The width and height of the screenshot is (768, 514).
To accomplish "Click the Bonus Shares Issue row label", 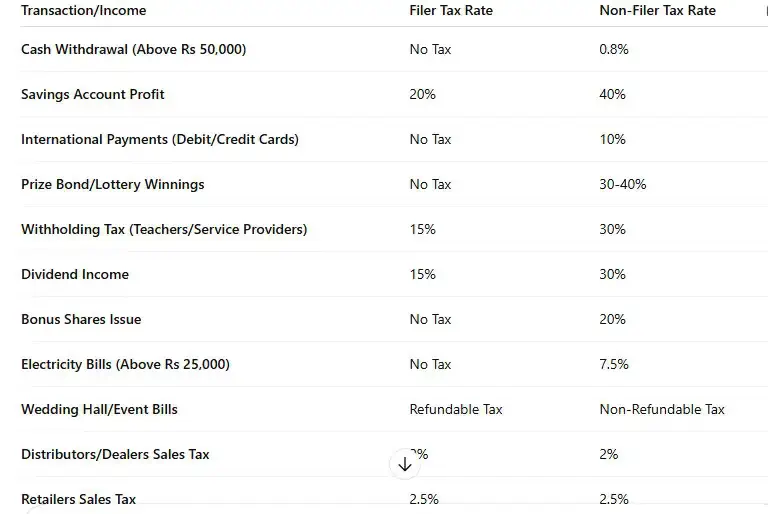I will [81, 319].
